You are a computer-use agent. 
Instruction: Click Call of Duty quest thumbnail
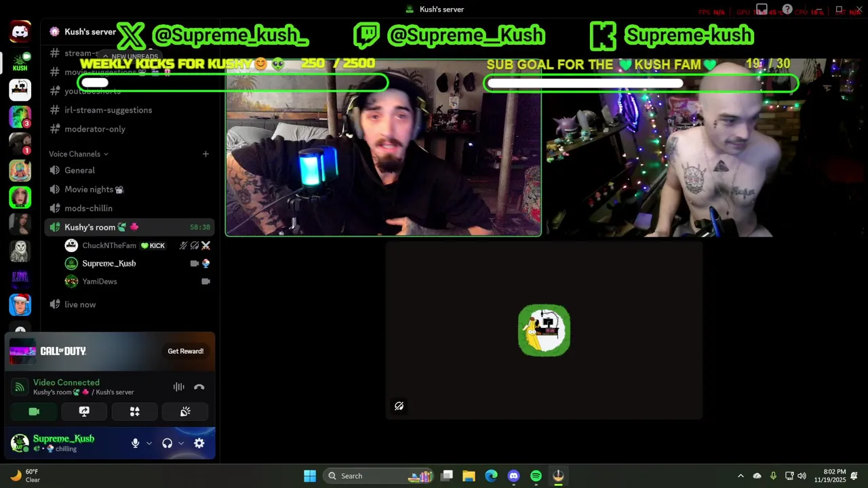(22, 351)
